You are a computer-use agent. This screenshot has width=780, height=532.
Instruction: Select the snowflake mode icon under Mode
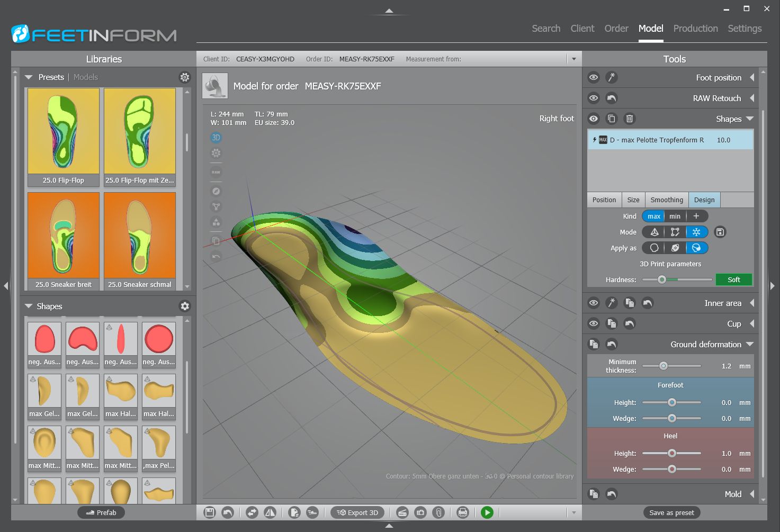coord(696,232)
